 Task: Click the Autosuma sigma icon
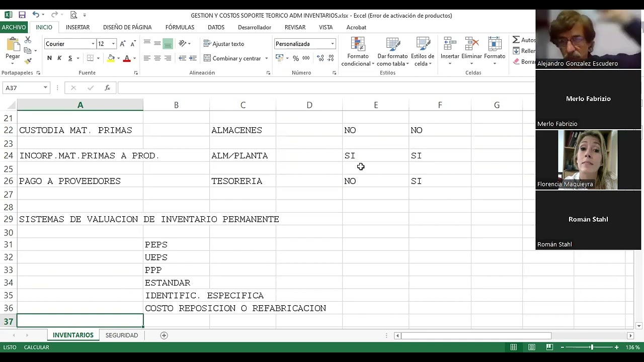coord(516,40)
